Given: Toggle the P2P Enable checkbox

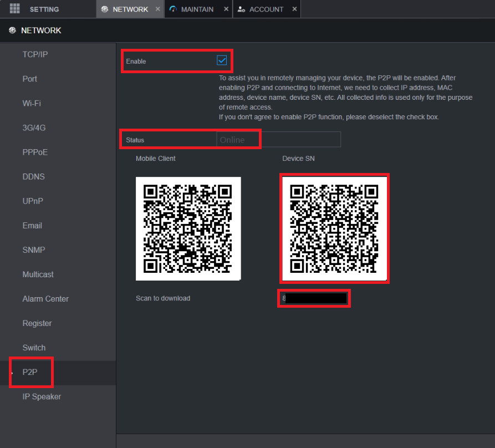Looking at the screenshot, I should 222,60.
